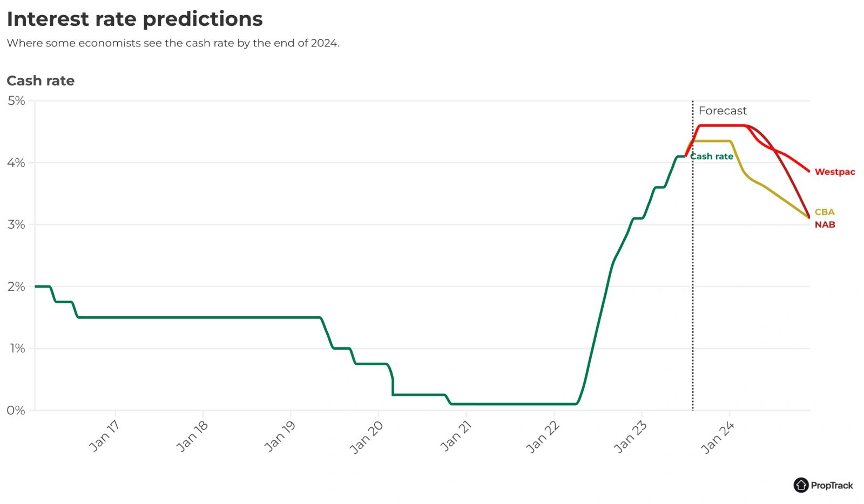Click the chart subtitle about economists

click(173, 43)
